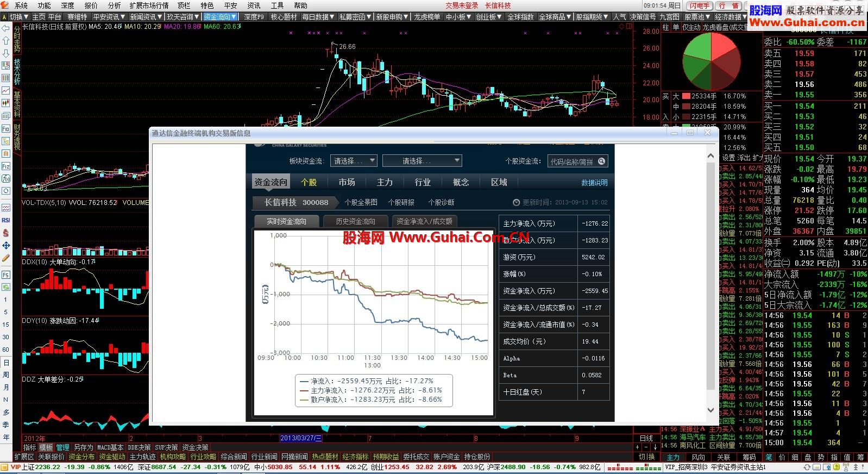Click the 九宫图 toolbar button
This screenshot has height=474, width=868.
[669, 17]
